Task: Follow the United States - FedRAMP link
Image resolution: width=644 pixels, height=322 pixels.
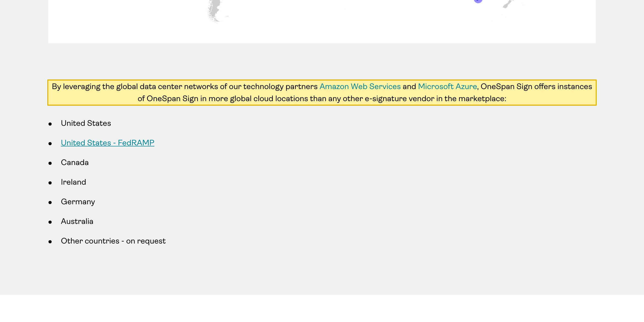Action: point(107,143)
